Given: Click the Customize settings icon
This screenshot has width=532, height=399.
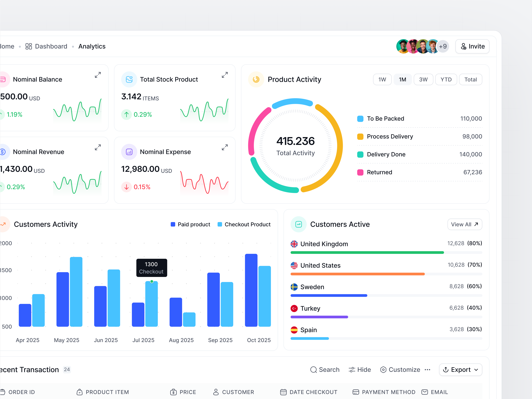Looking at the screenshot, I should [x=383, y=370].
